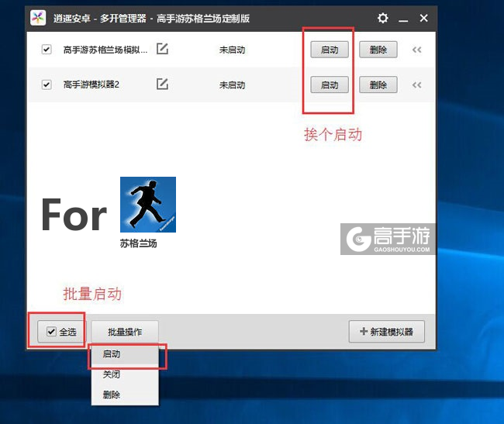Delete the 高手游模拟器2 emulator
Viewport: 504px width, 424px height.
tap(378, 85)
